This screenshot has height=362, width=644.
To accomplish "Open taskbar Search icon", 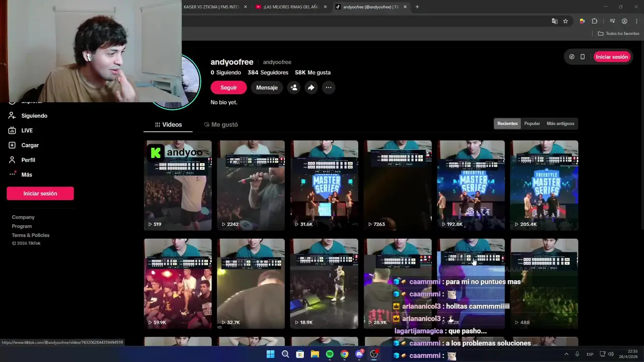I will point(285,354).
